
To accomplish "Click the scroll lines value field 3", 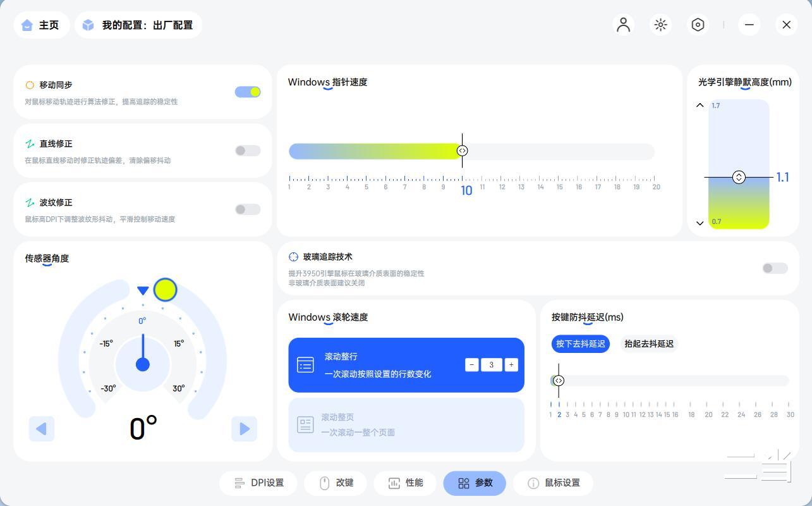I will click(492, 364).
